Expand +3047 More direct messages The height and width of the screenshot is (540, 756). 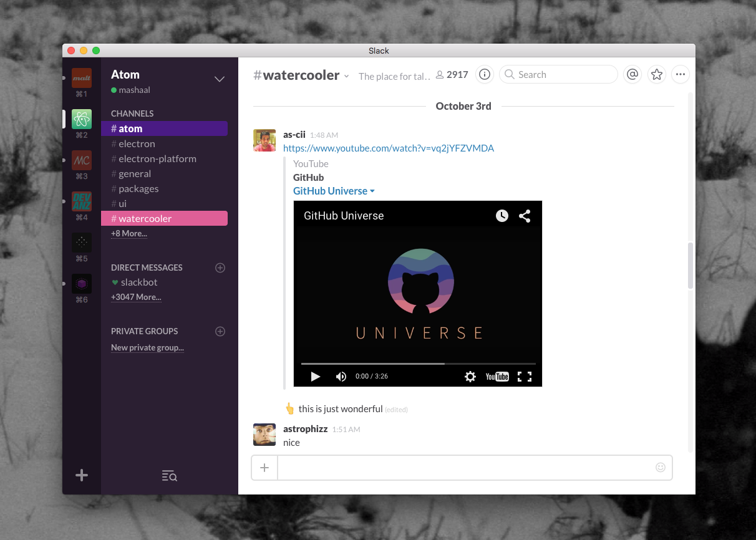coord(136,297)
